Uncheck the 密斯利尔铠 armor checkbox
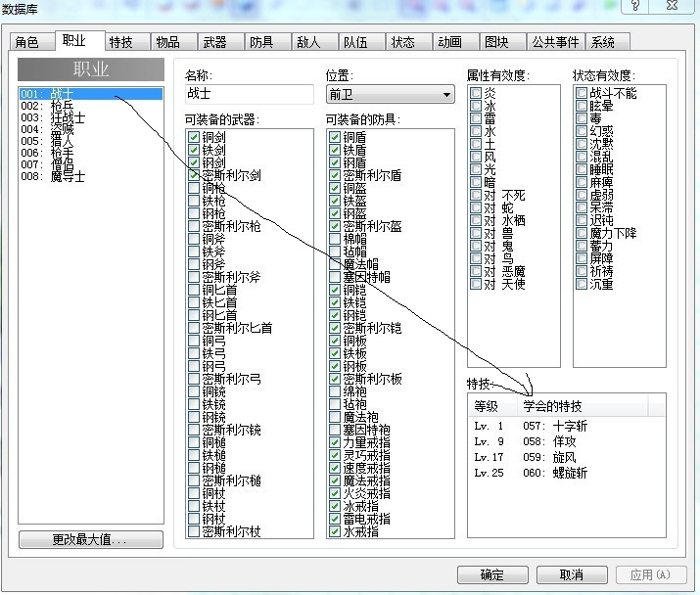 coord(335,328)
